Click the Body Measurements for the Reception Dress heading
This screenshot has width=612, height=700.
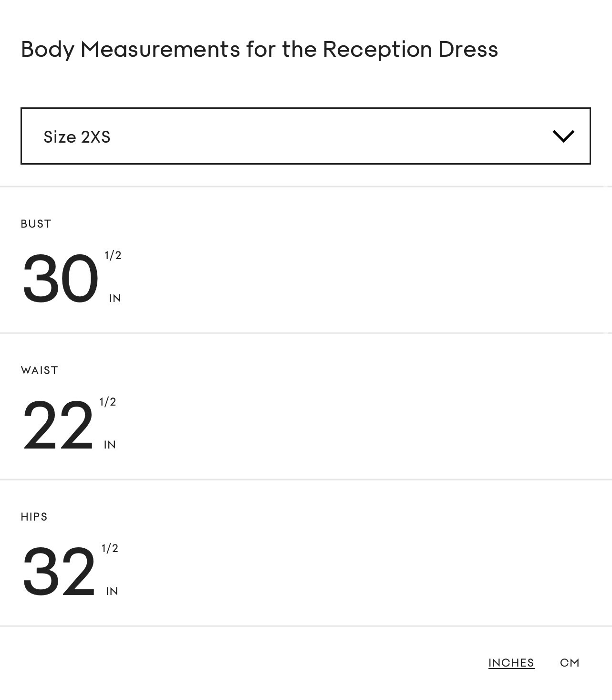tap(259, 49)
